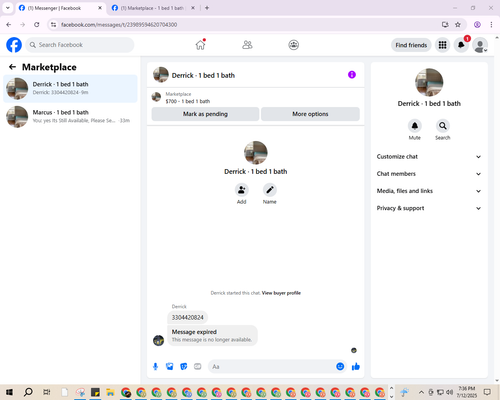Click the Facebook logo icon

(x=14, y=45)
